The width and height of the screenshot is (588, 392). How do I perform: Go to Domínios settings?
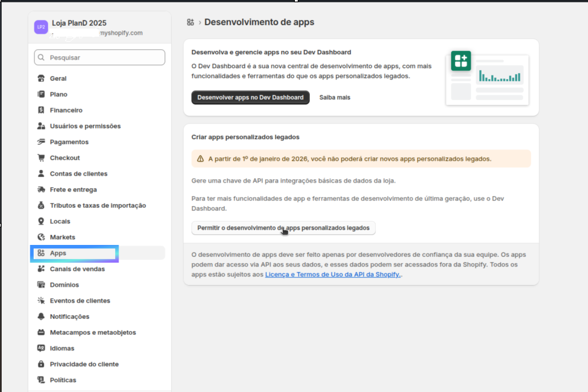pos(100,284)
